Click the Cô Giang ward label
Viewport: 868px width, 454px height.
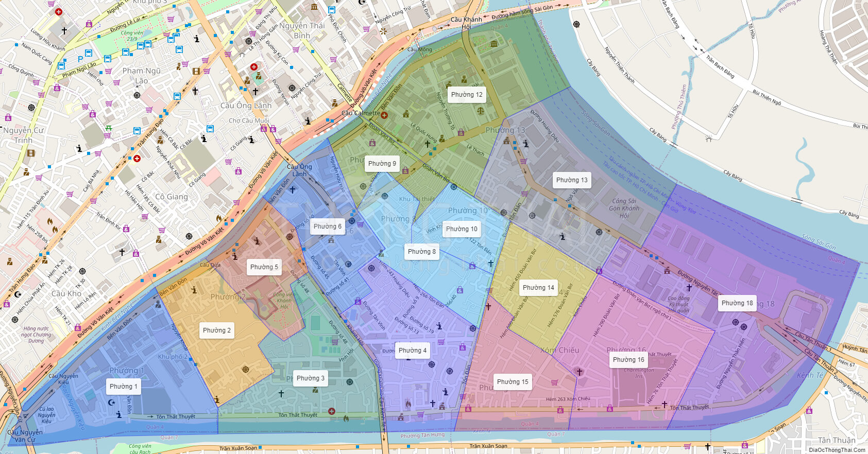[172, 197]
